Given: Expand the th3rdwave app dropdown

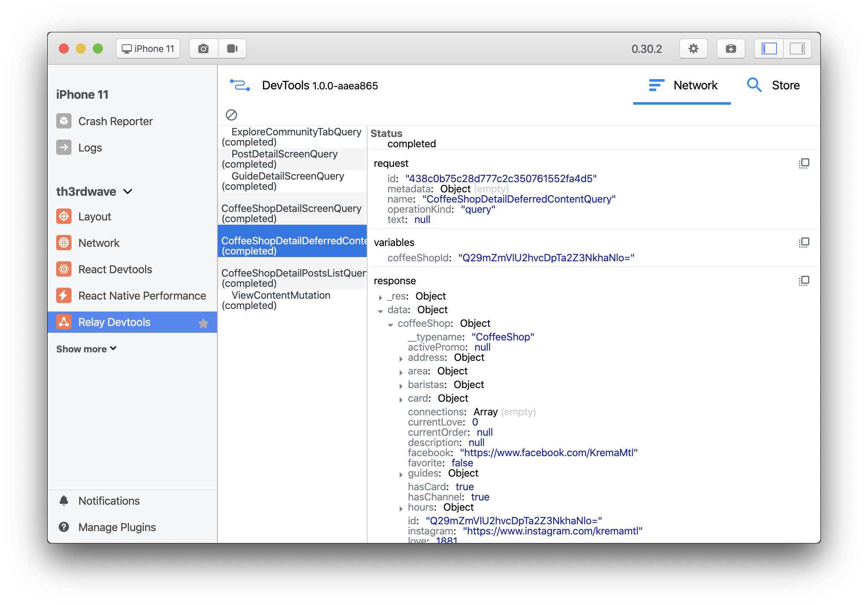Looking at the screenshot, I should tap(128, 192).
